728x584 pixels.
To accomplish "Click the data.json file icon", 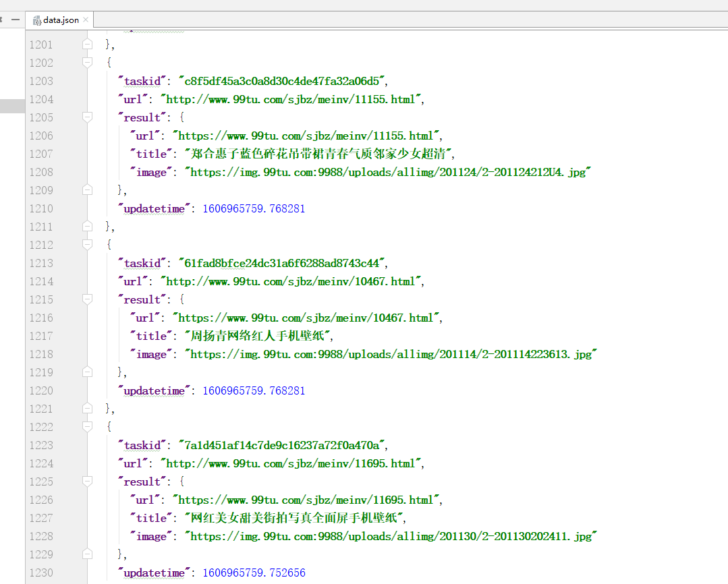I will [x=37, y=20].
